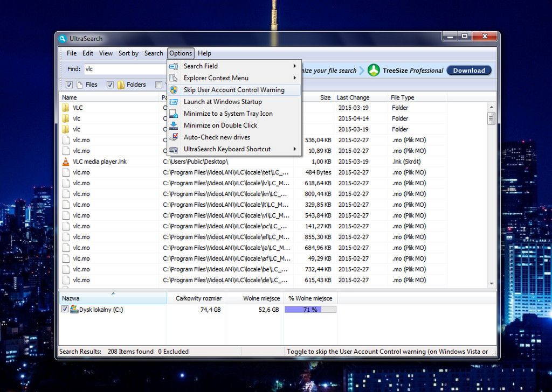
Task: Toggle the Folders checkbox
Action: pos(110,85)
